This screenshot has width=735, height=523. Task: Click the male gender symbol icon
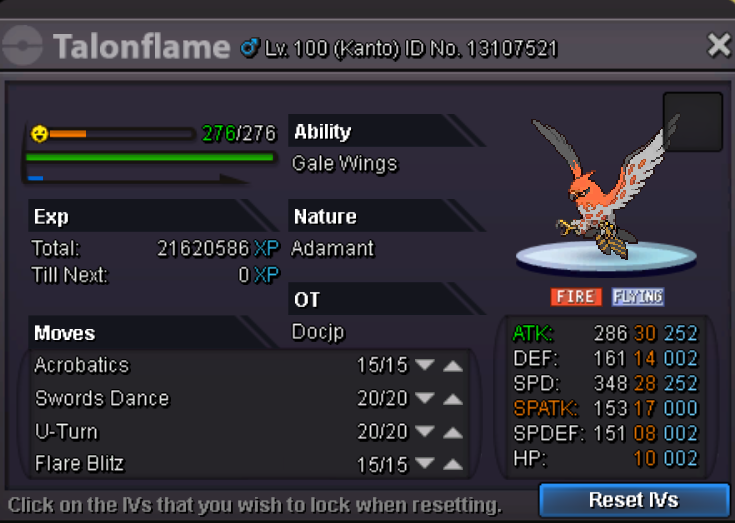(x=250, y=48)
